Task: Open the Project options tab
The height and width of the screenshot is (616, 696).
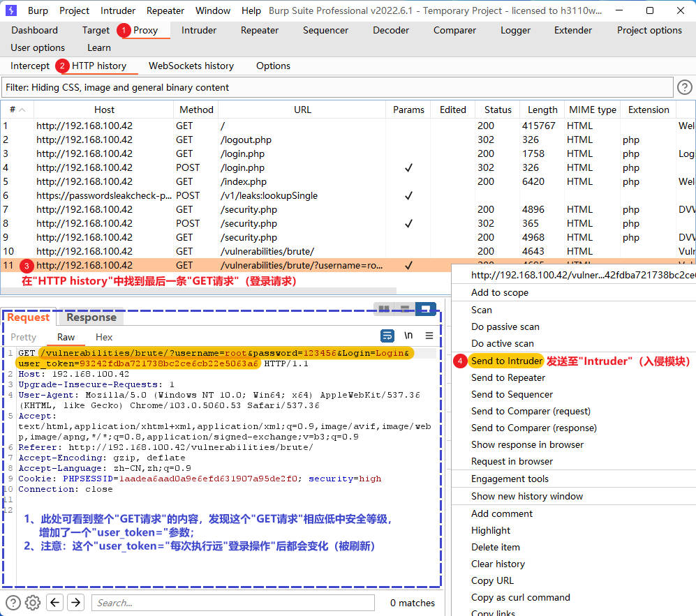Action: 649,30
